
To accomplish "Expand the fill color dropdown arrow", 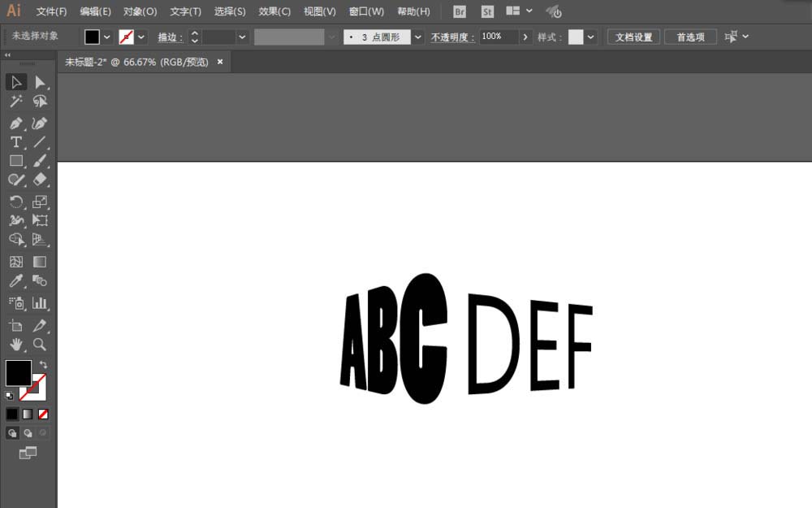I will [x=106, y=37].
